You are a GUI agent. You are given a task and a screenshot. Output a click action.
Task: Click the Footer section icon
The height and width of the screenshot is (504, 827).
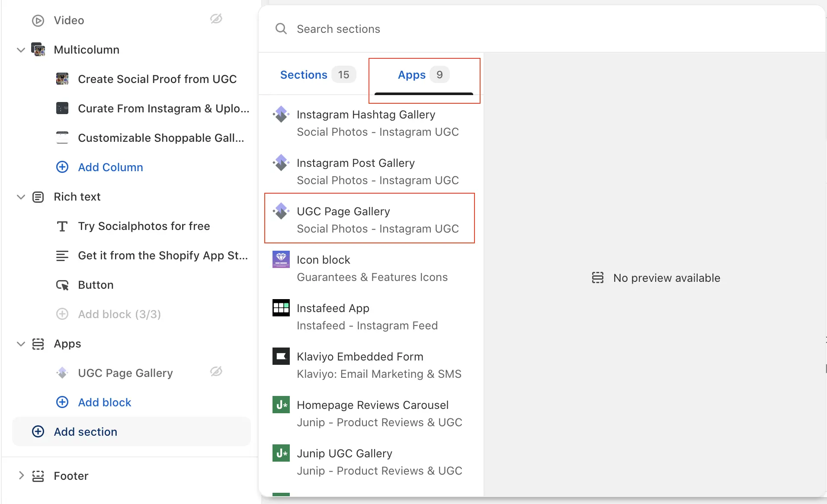pos(38,476)
